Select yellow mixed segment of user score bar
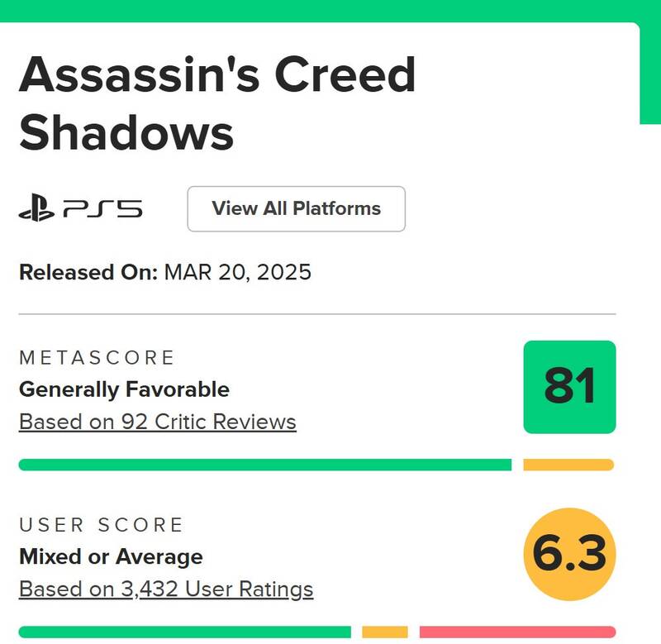The image size is (661, 644). point(385,632)
